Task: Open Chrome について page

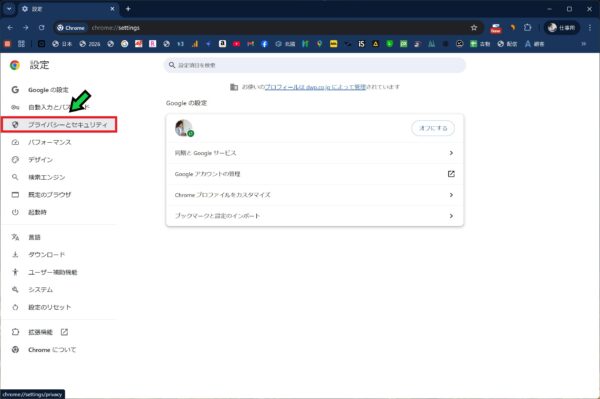Action: click(59, 350)
